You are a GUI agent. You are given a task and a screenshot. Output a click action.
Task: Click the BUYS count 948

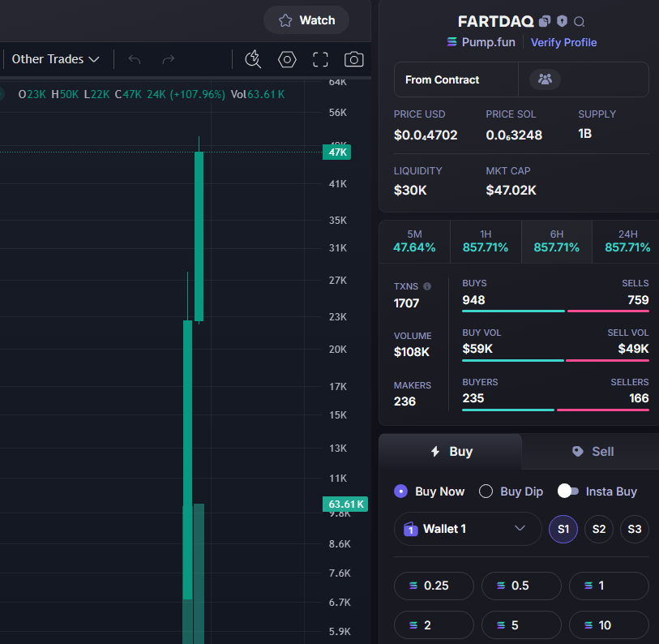473,300
